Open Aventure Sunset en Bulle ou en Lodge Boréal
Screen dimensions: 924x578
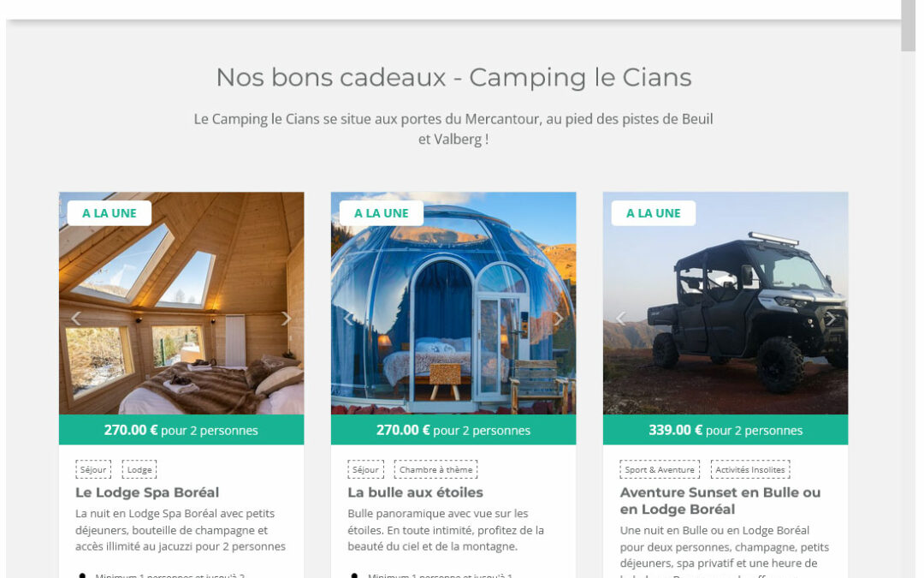720,501
